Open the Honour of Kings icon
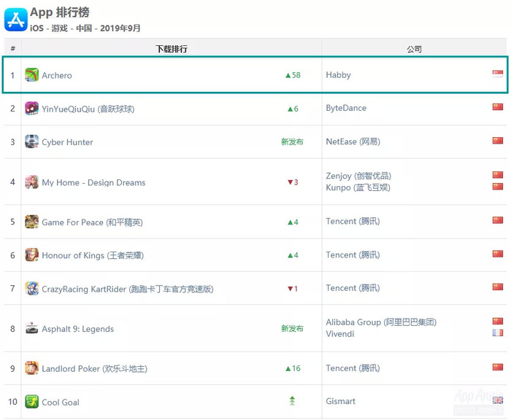This screenshot has height=420, width=511. [x=31, y=255]
